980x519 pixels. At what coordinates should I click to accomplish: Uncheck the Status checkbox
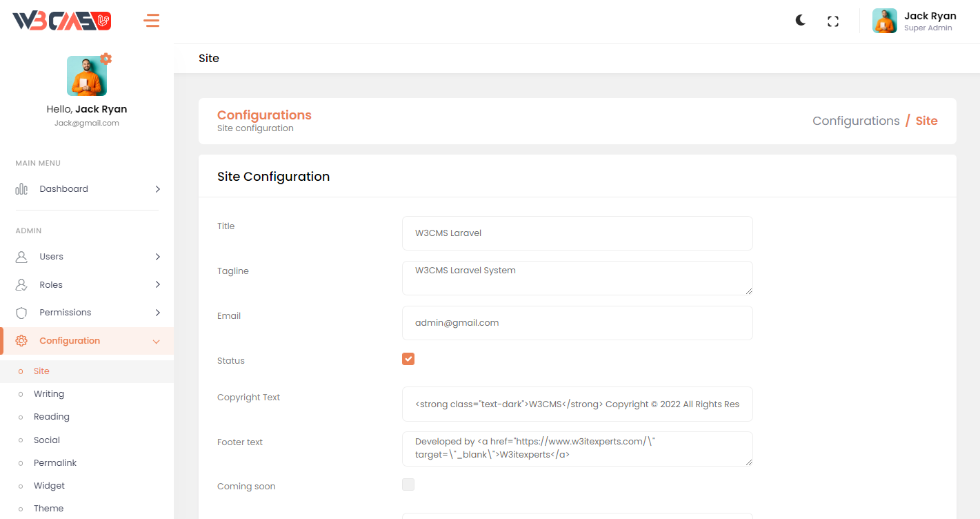tap(408, 359)
